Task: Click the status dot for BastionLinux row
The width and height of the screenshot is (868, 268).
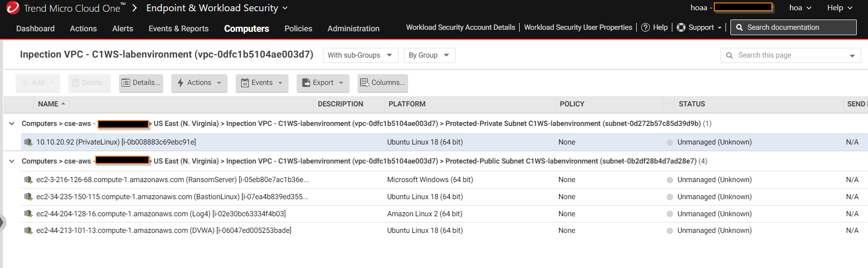Action: pos(670,197)
